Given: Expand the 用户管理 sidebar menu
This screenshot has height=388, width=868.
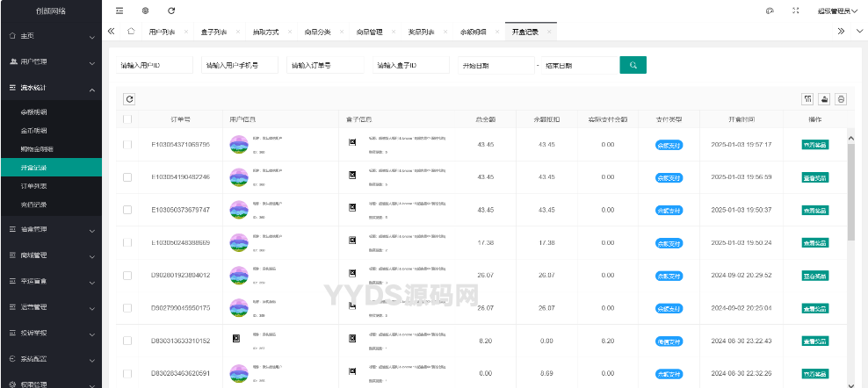Looking at the screenshot, I should tap(51, 62).
